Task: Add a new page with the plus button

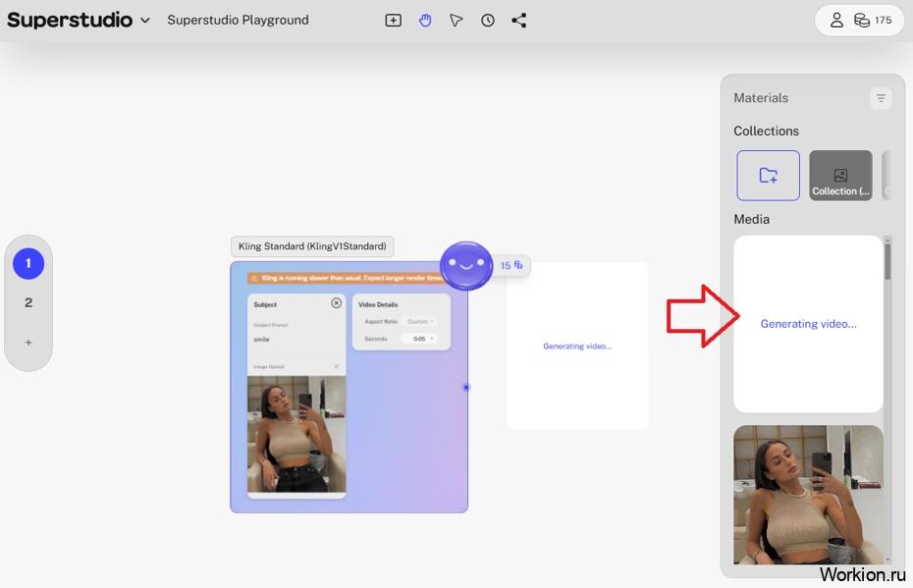Action: click(27, 343)
